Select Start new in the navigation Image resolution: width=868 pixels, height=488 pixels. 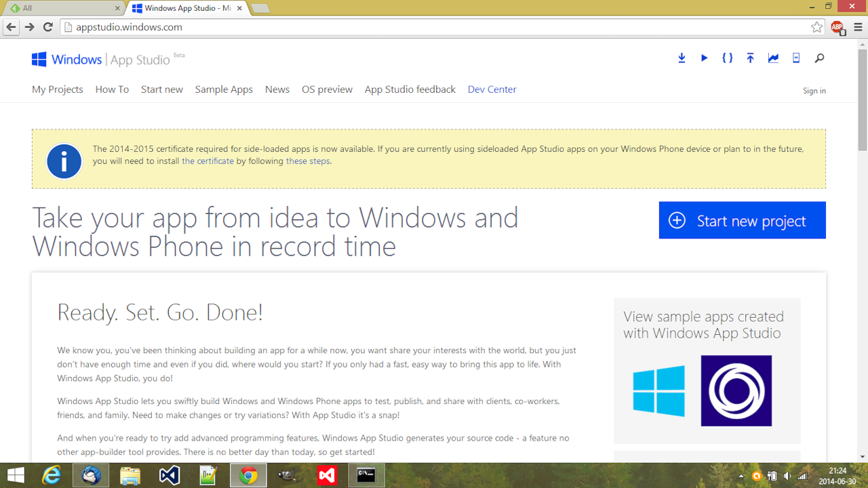pos(162,89)
